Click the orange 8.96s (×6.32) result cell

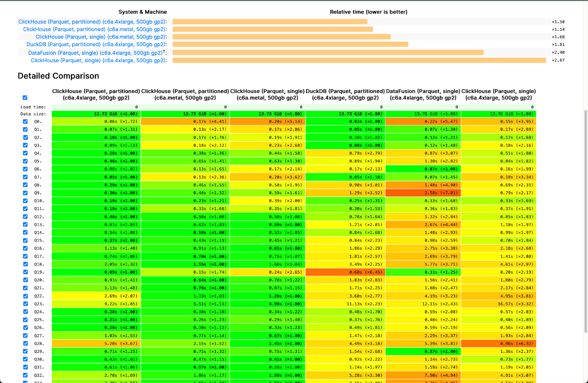pos(498,344)
